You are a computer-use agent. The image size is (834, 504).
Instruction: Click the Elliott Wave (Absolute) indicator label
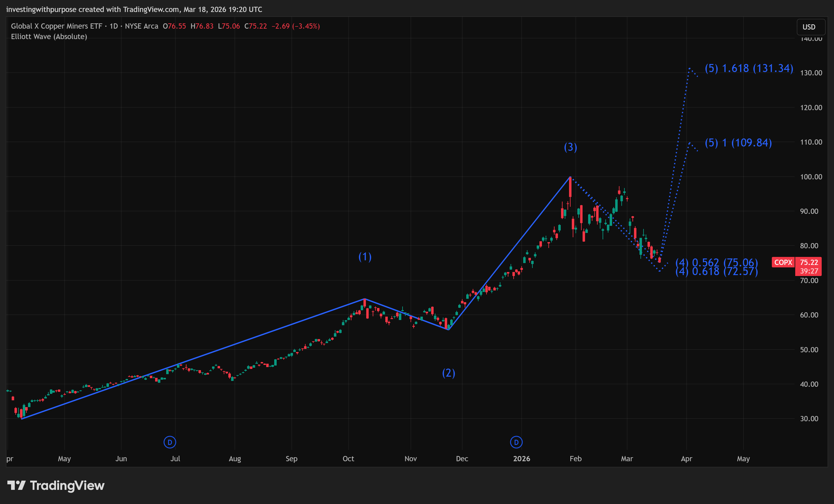(x=49, y=37)
